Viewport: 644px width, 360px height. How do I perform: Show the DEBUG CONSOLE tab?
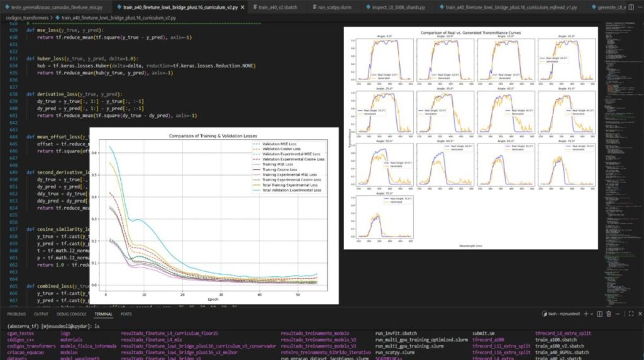72,314
